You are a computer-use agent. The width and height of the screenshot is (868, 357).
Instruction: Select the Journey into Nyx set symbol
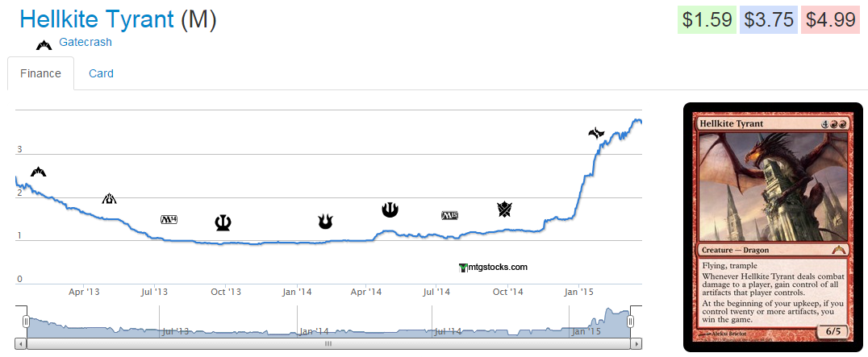tap(390, 210)
